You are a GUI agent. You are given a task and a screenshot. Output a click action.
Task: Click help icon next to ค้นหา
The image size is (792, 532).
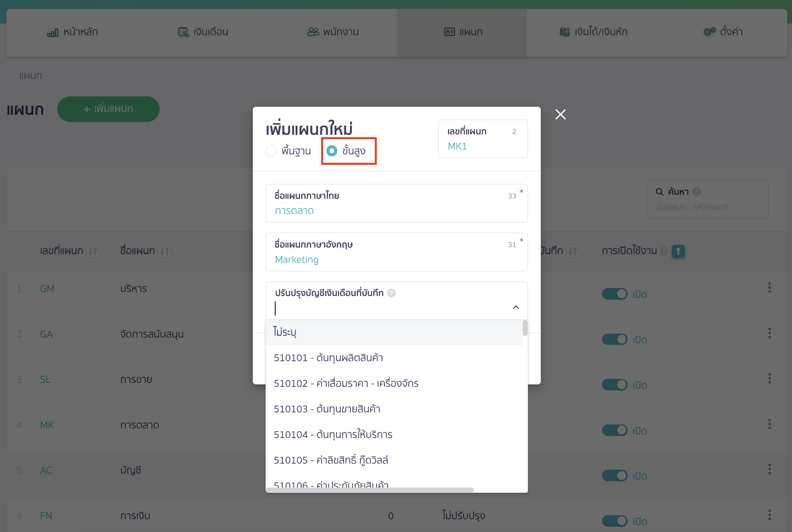[696, 192]
